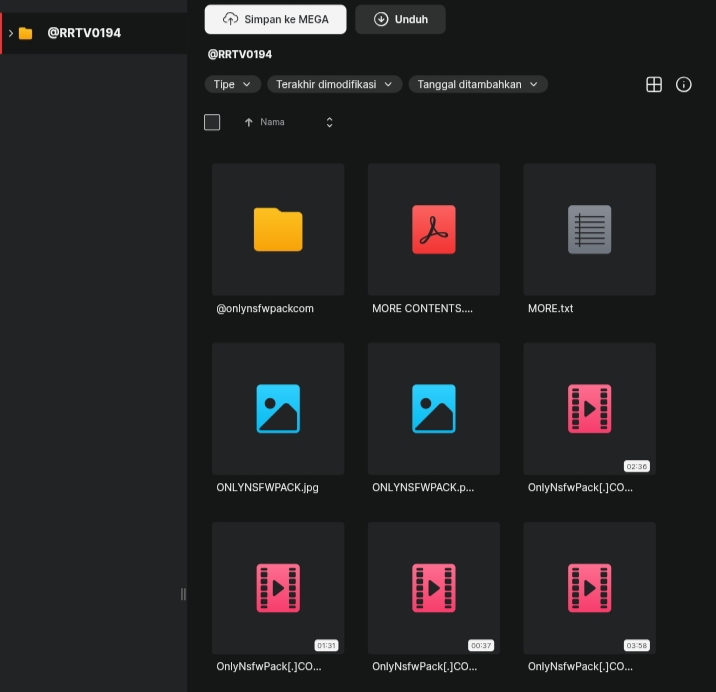Open the @onlynsfwpackcom folder tile
Screen dimensions: 716x692
click(x=278, y=229)
